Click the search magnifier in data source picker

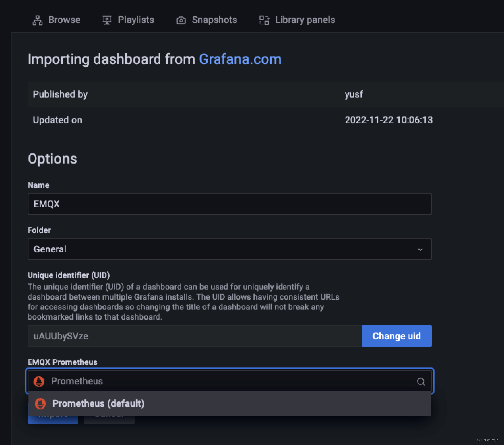click(x=421, y=382)
